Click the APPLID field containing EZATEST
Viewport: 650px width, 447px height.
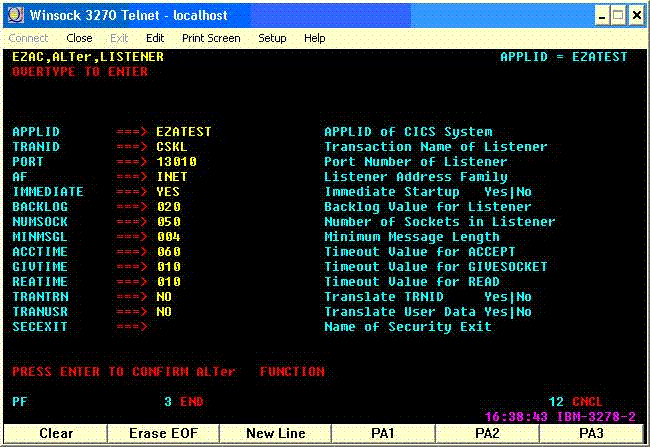[x=184, y=132]
